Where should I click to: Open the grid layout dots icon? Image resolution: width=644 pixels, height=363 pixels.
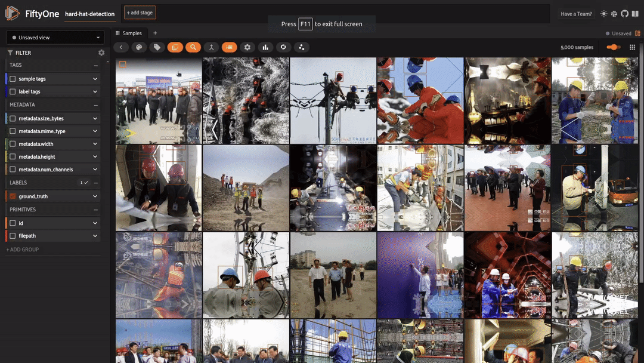633,47
